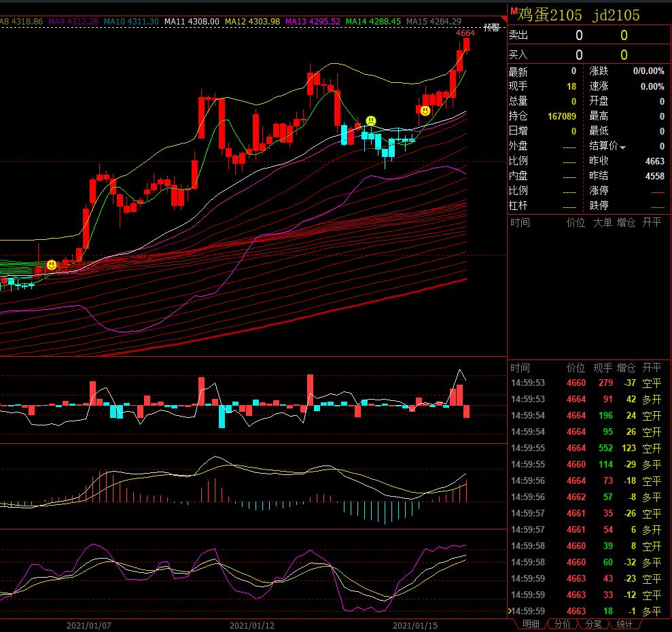
Task: Select the MA12 4303.98 indicator label
Action: [253, 21]
